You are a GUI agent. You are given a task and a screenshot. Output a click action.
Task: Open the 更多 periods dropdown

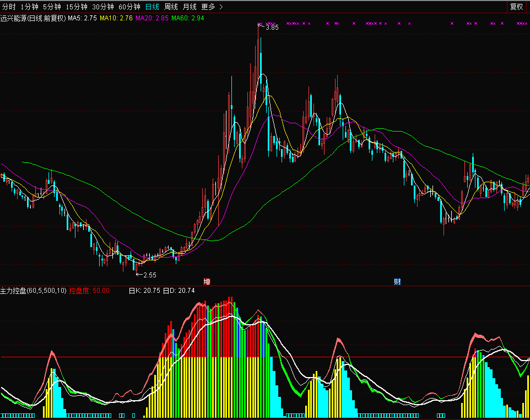pos(212,7)
